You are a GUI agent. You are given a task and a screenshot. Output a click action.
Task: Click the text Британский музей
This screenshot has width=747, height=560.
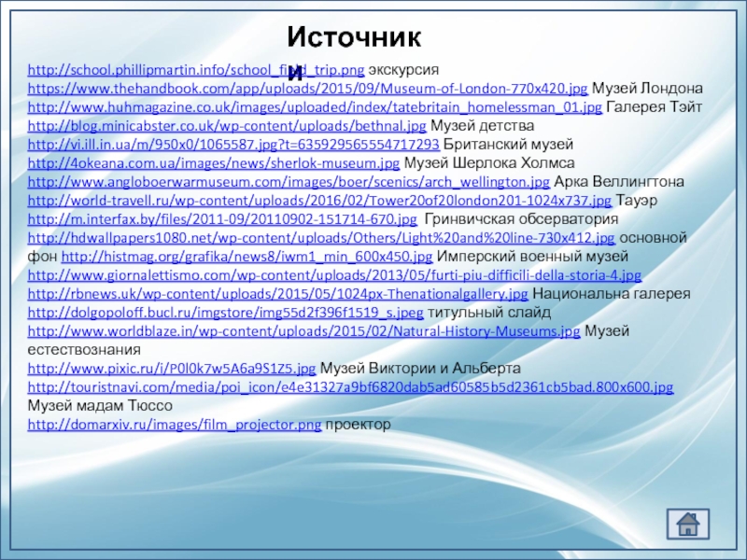point(508,145)
